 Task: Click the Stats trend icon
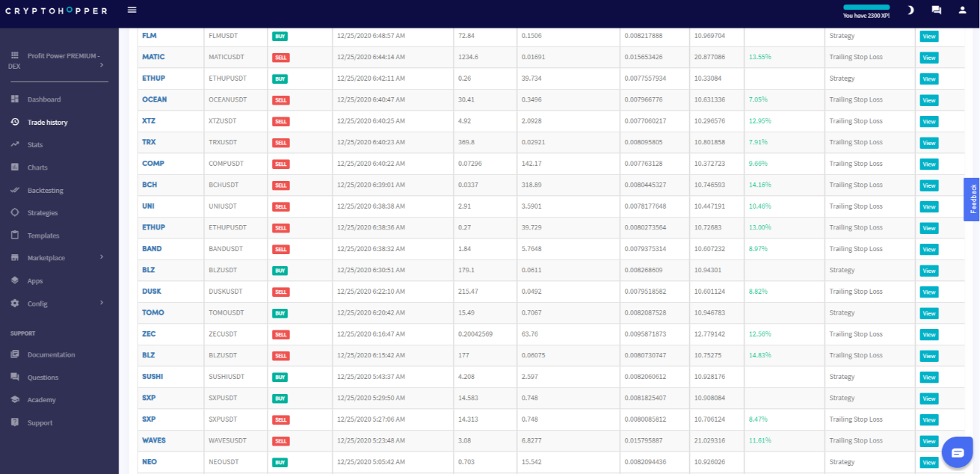coord(14,144)
